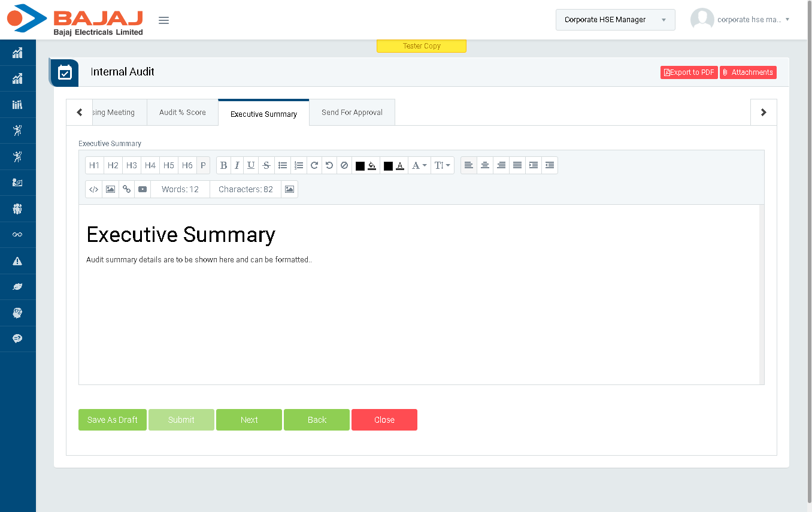
Task: Toggle bold formatting in editor toolbar
Action: pyautogui.click(x=223, y=166)
